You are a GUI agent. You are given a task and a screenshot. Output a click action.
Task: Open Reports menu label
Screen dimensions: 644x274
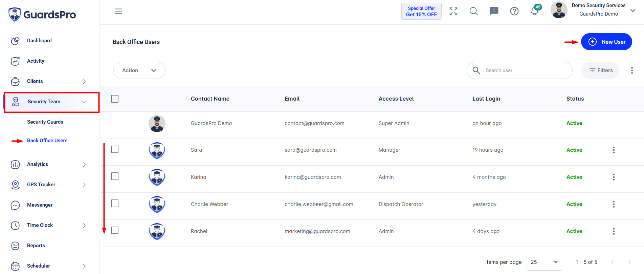(36, 246)
